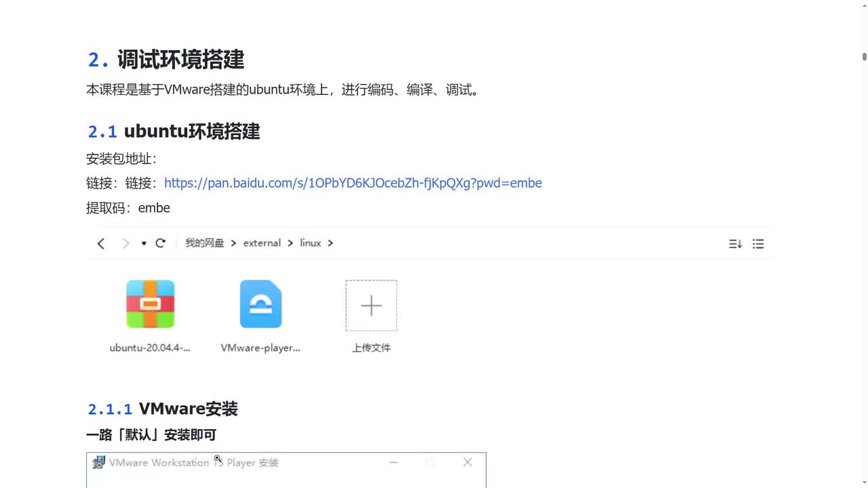
Task: Open the Baidu pan download link
Action: coord(353,183)
